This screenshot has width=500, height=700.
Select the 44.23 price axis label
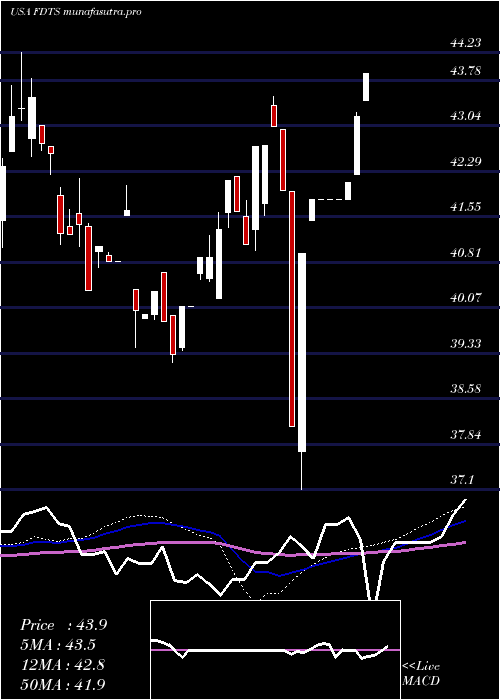coord(466,43)
